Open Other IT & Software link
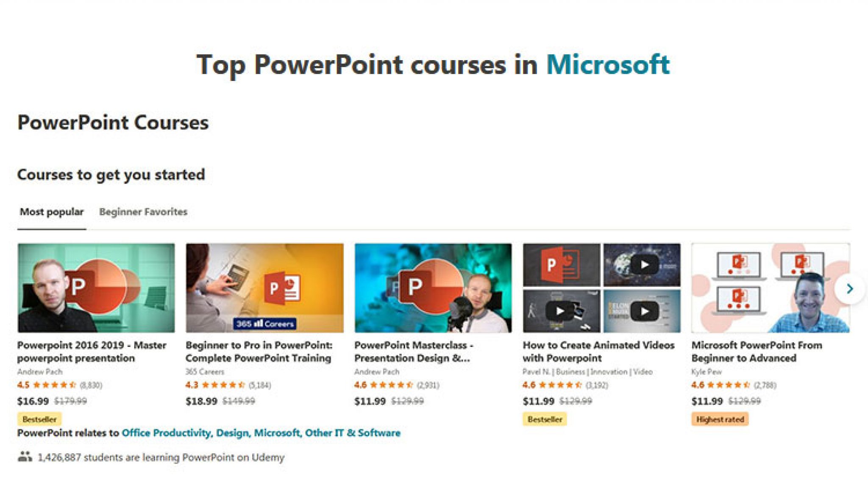The height and width of the screenshot is (488, 868). click(x=353, y=433)
